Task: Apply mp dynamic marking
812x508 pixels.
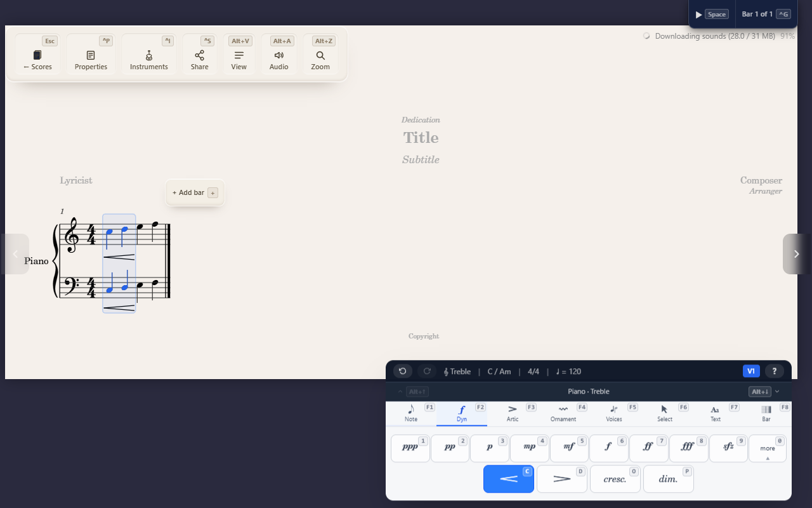Action: point(530,448)
